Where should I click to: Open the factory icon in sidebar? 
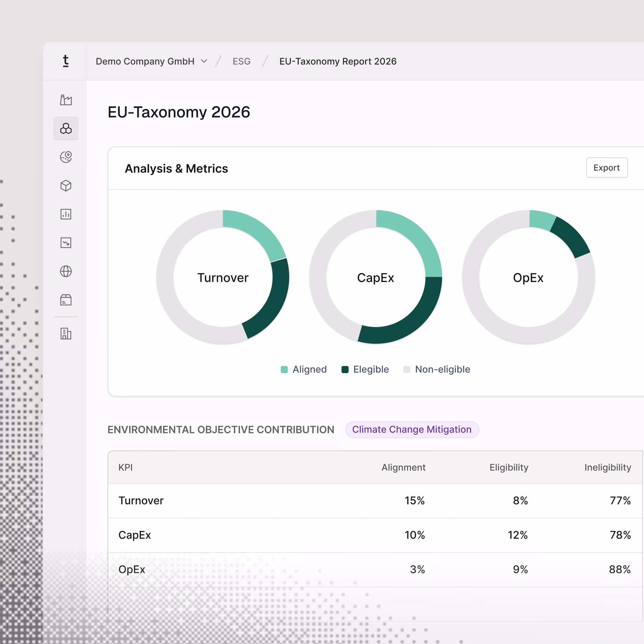(66, 100)
